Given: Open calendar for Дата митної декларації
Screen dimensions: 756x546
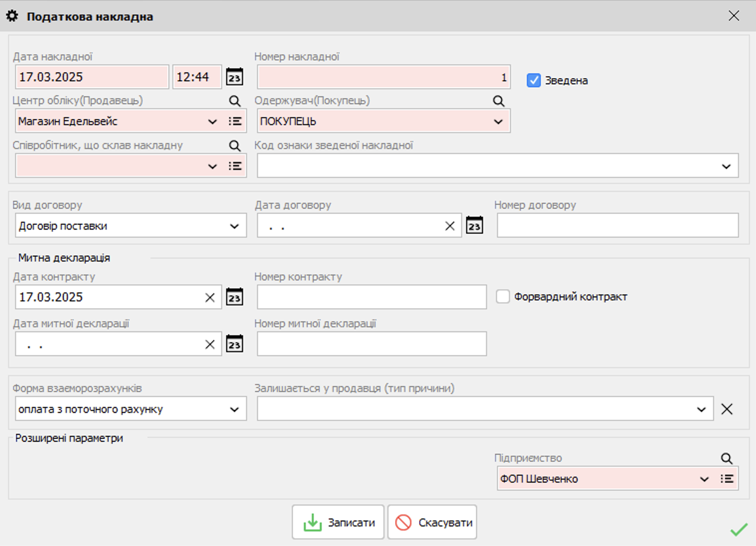Looking at the screenshot, I should click(234, 344).
